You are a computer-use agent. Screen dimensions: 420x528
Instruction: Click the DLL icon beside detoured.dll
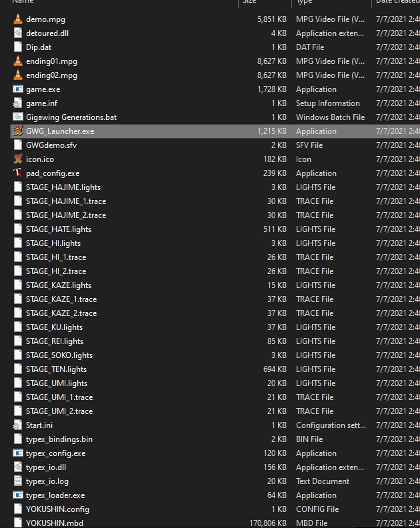(18, 33)
